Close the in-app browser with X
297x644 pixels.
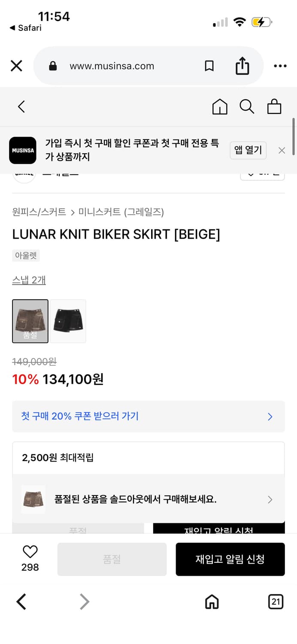click(16, 66)
